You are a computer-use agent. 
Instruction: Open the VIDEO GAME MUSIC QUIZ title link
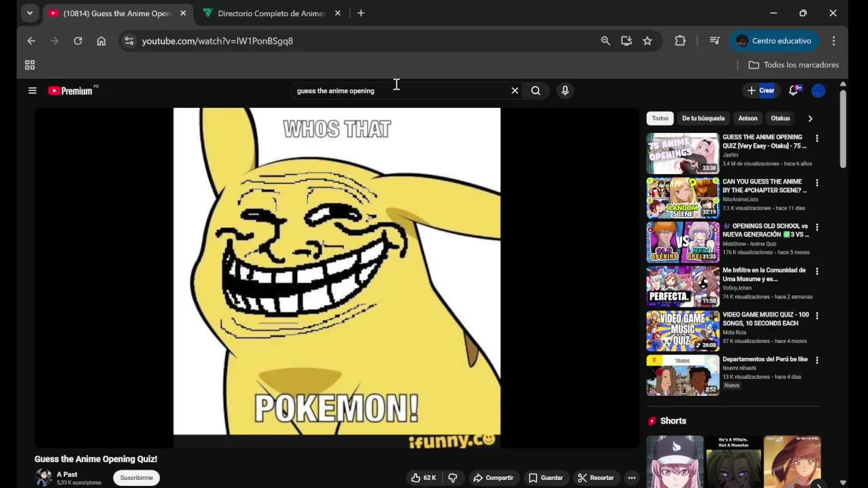[x=766, y=319]
